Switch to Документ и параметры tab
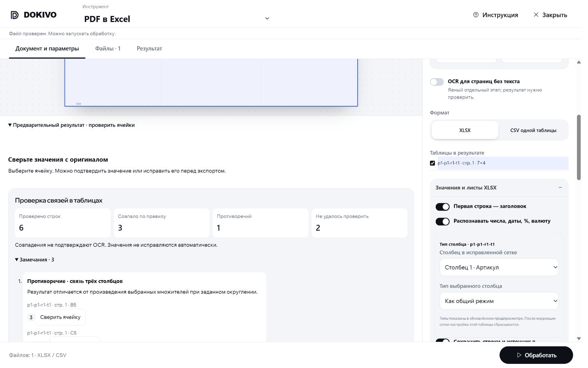This screenshot has height=368, width=588. click(x=47, y=49)
